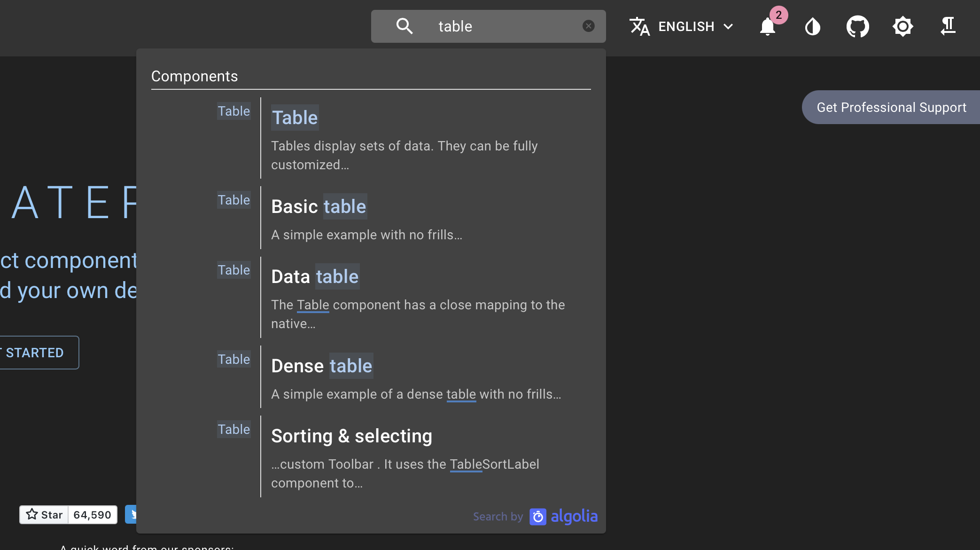Click the translate language icon
Image resolution: width=980 pixels, height=550 pixels.
pyautogui.click(x=639, y=27)
